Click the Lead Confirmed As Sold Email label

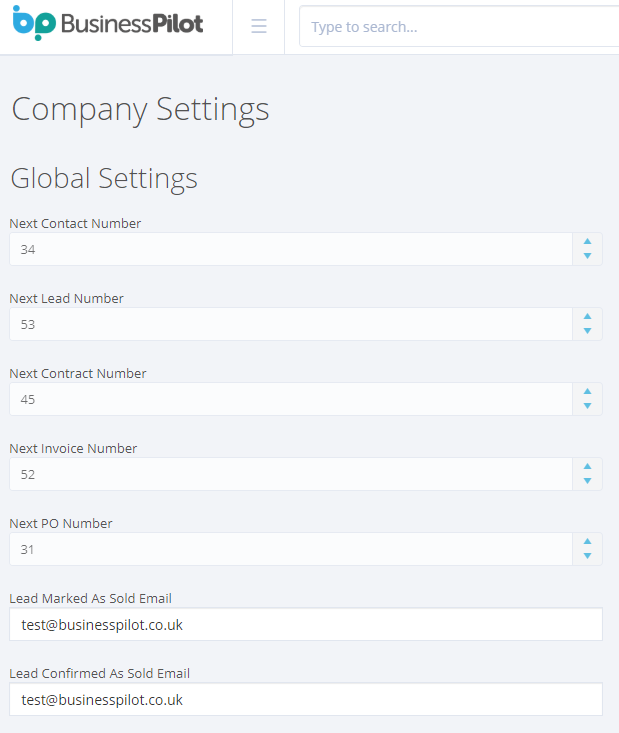[x=100, y=674]
